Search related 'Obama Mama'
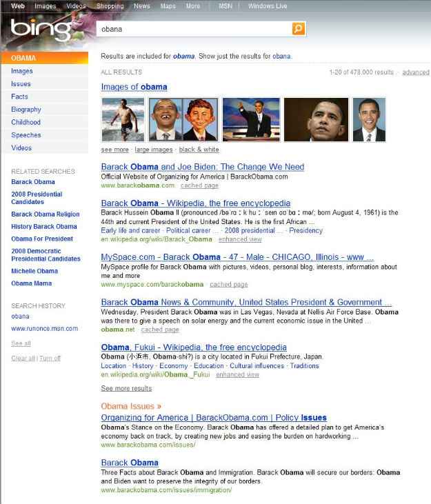431x504 pixels. click(x=31, y=283)
